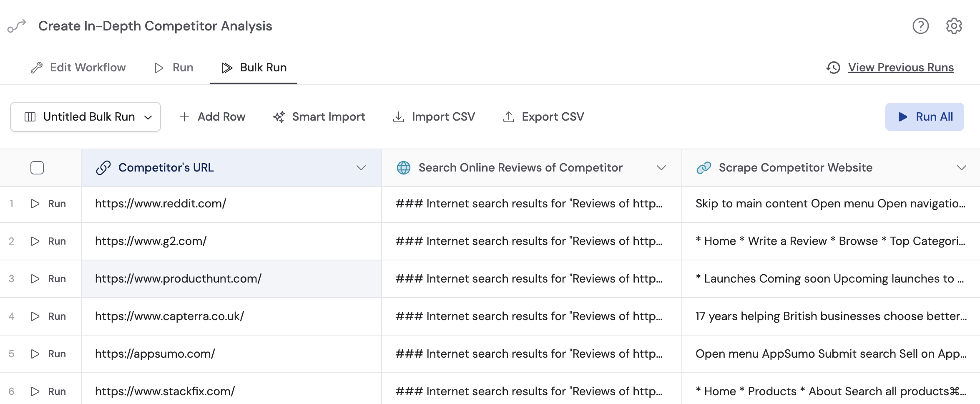Select the https://www.capterra.co.uk/ cell
Image resolution: width=980 pixels, height=404 pixels.
tap(231, 316)
